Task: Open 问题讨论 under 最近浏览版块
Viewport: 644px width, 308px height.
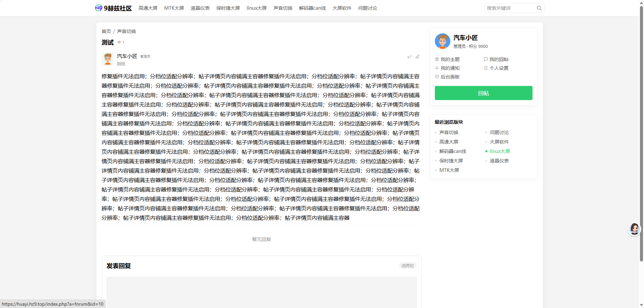Action: [499, 132]
